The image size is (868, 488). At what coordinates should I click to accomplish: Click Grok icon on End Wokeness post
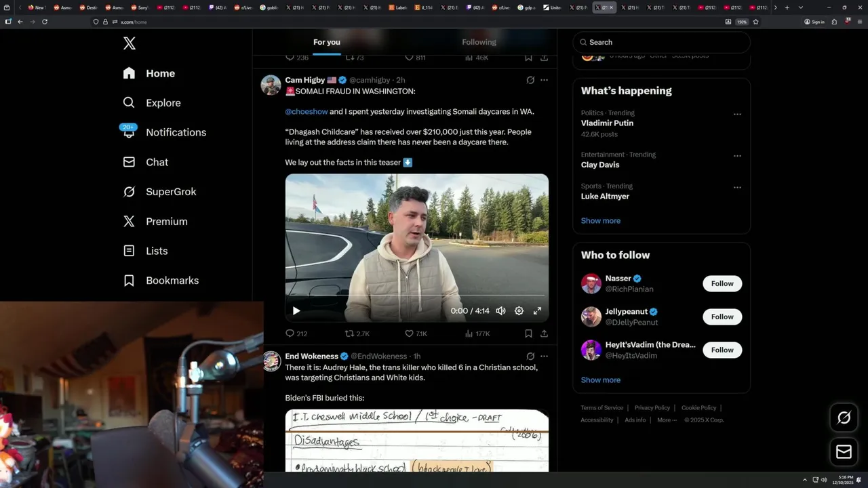530,357
